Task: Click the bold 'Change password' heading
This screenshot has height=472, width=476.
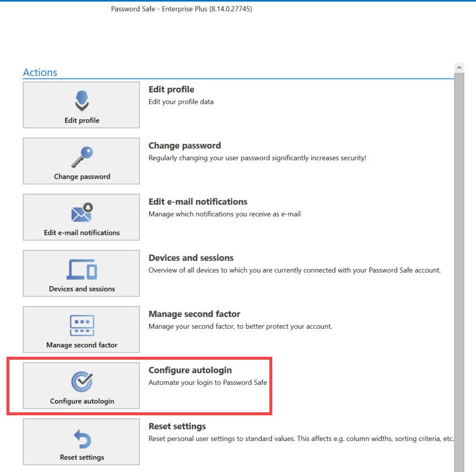Action: (184, 146)
